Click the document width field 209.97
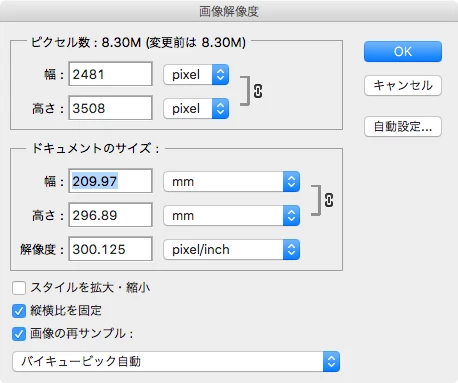Image resolution: width=458 pixels, height=383 pixels. pyautogui.click(x=110, y=181)
